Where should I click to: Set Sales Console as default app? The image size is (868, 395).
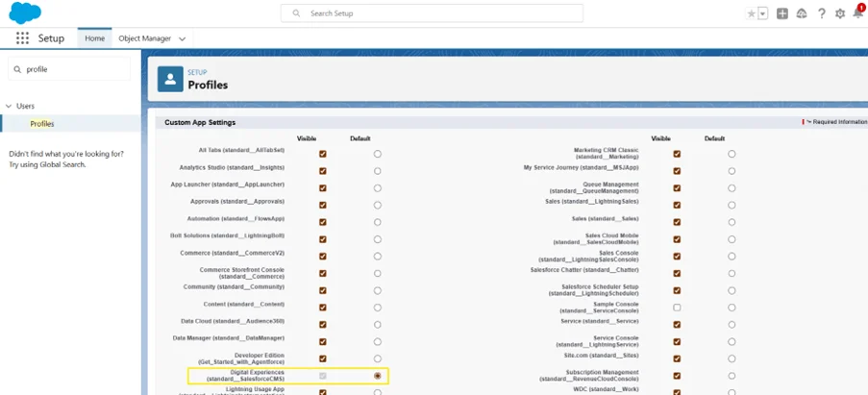[732, 257]
